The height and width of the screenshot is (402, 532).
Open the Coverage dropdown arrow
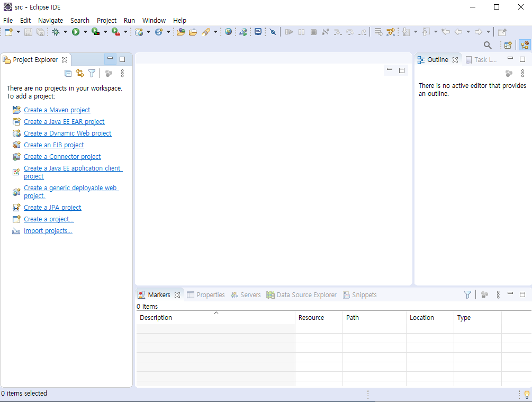point(105,32)
